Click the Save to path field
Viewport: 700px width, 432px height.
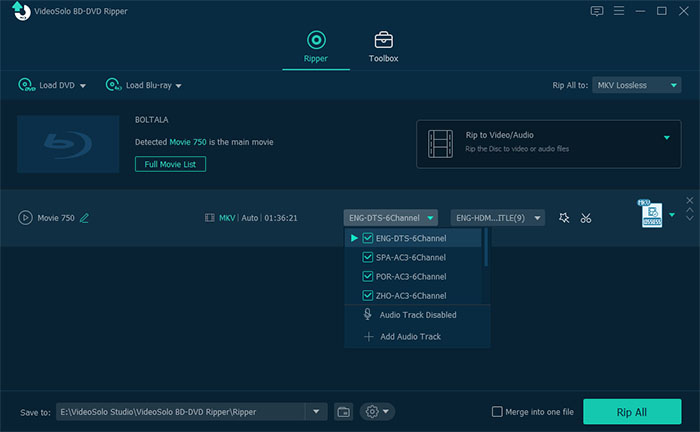click(181, 412)
